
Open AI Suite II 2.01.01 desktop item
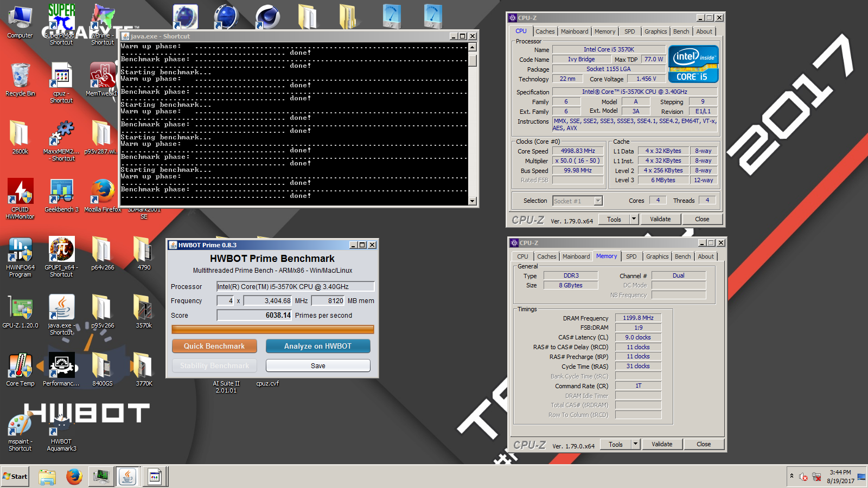pyautogui.click(x=226, y=387)
